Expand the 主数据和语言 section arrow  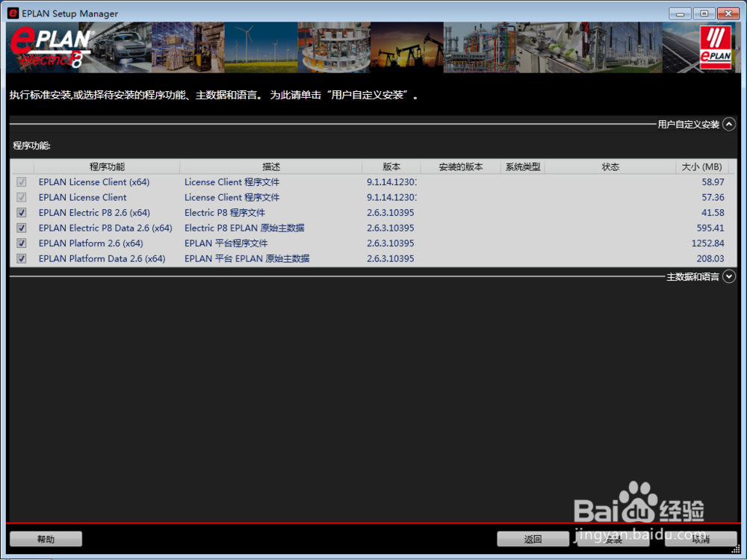(729, 277)
